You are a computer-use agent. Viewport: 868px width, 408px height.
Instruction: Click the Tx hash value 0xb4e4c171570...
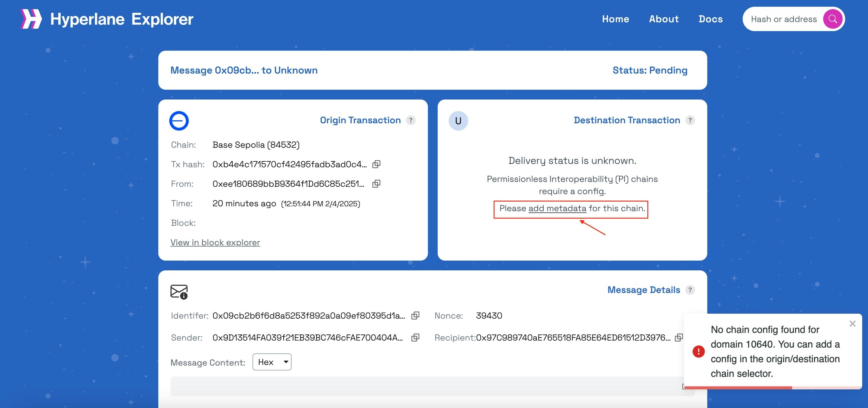pyautogui.click(x=289, y=164)
